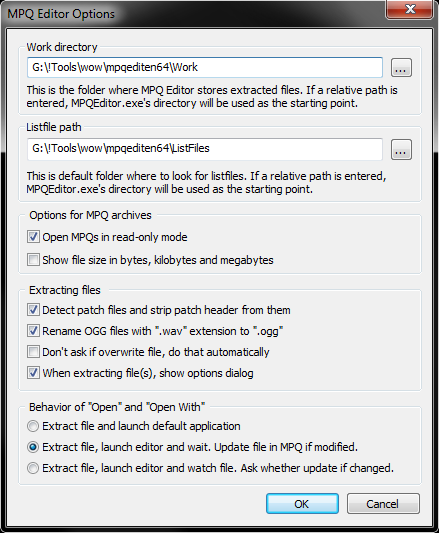The image size is (439, 533).
Task: Close the MPQ Editor Options window
Action: point(410,9)
